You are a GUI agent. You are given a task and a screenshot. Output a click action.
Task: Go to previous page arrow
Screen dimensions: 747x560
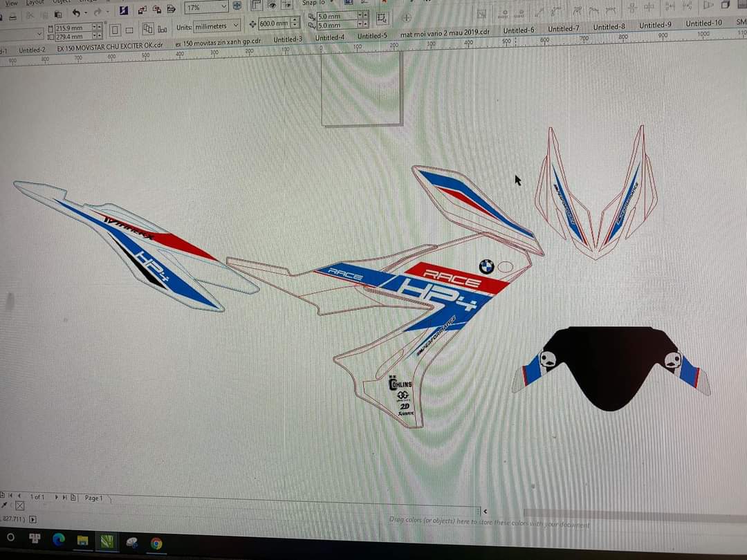[19, 496]
